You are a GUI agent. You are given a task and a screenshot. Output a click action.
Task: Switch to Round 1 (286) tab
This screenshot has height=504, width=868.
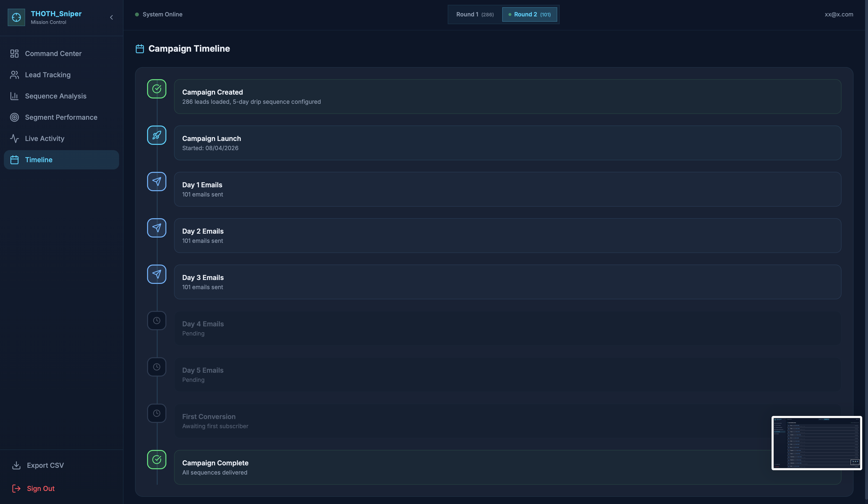pyautogui.click(x=475, y=14)
